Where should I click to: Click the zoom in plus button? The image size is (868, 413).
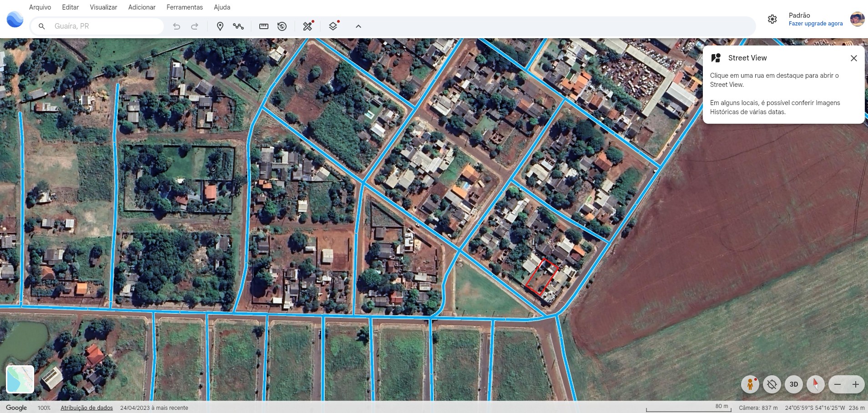(855, 384)
